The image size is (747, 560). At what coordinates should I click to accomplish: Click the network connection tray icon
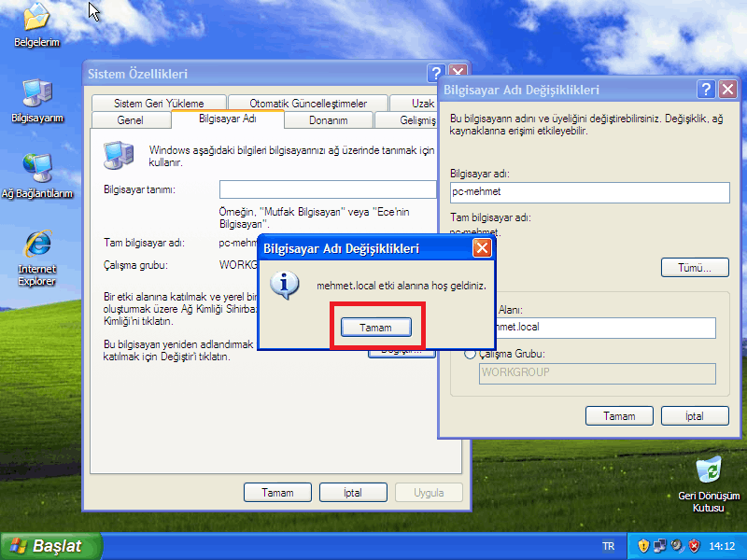point(660,546)
